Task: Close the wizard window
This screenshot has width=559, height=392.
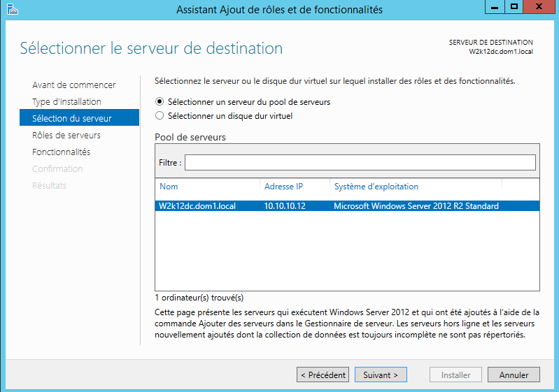Action: pyautogui.click(x=540, y=7)
